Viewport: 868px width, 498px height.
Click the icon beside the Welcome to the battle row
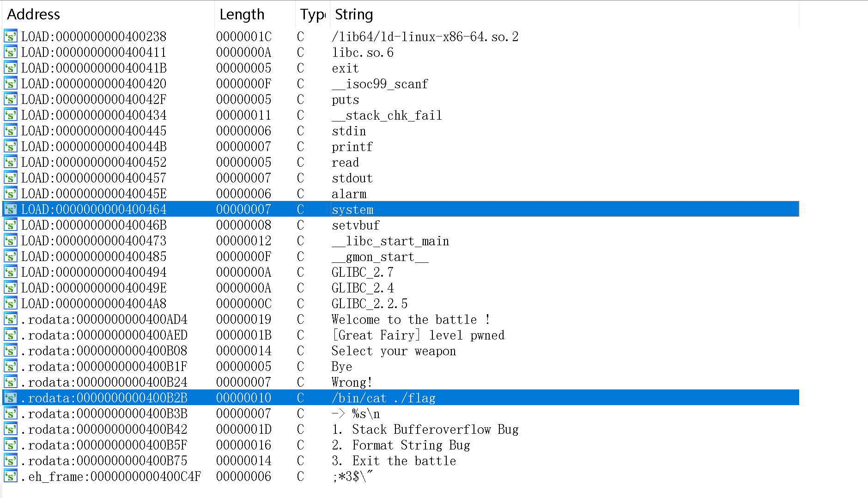[x=10, y=319]
